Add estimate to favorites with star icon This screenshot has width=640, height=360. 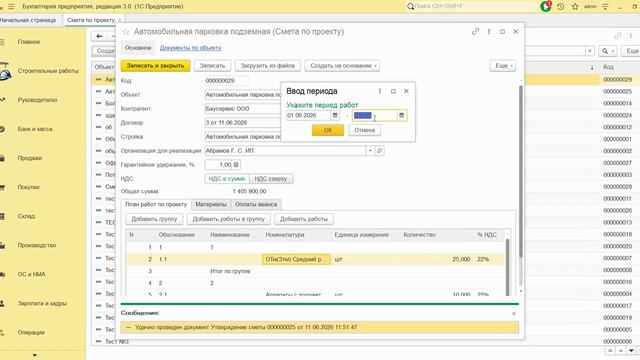126,31
